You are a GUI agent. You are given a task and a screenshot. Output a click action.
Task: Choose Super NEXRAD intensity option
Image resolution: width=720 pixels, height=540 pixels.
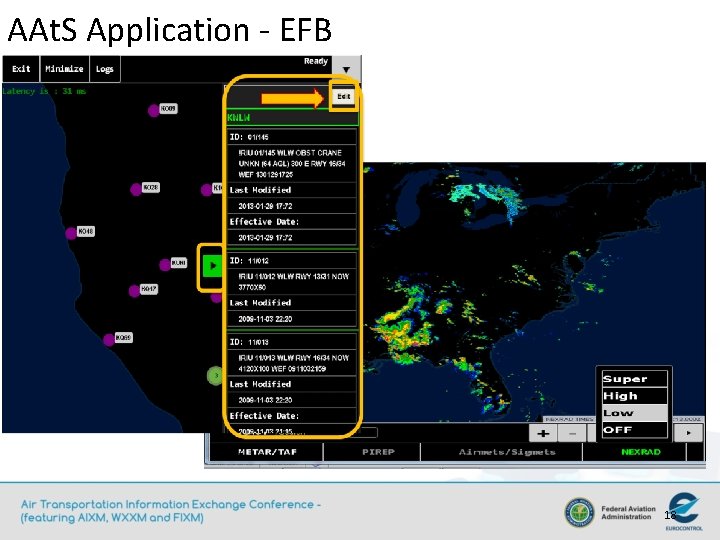coord(635,379)
